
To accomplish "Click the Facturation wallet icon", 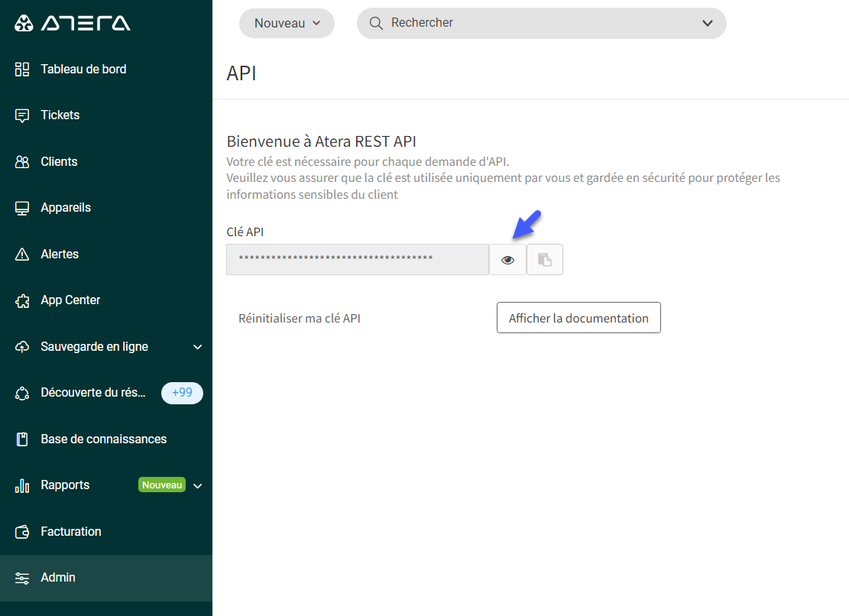I will 22,532.
